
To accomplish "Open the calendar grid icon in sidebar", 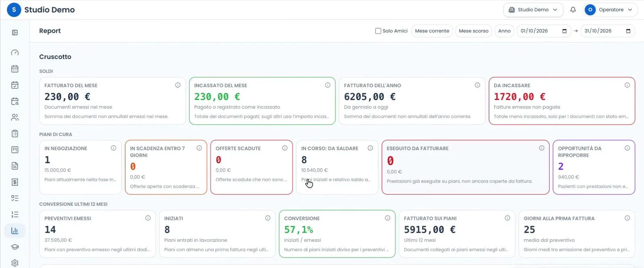I will (15, 69).
